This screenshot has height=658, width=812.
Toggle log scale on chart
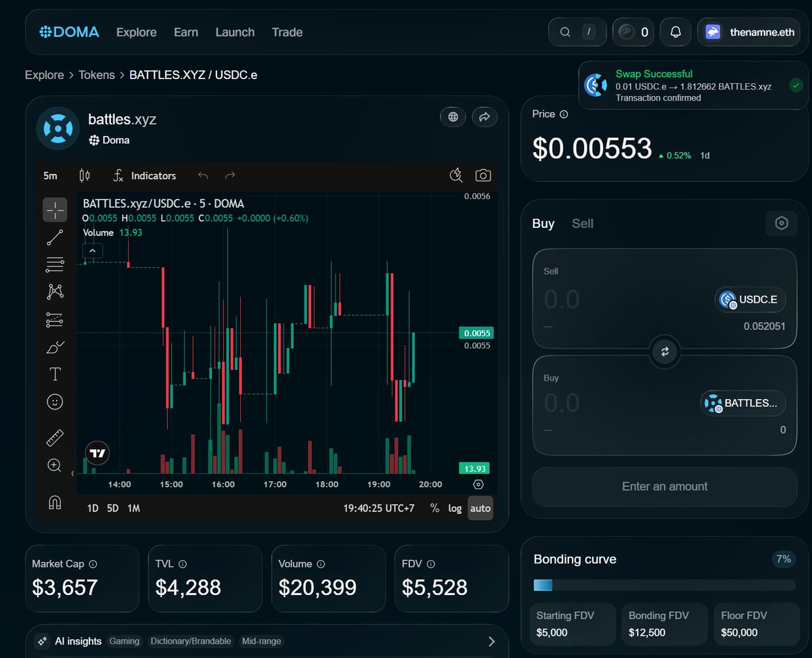click(x=455, y=508)
